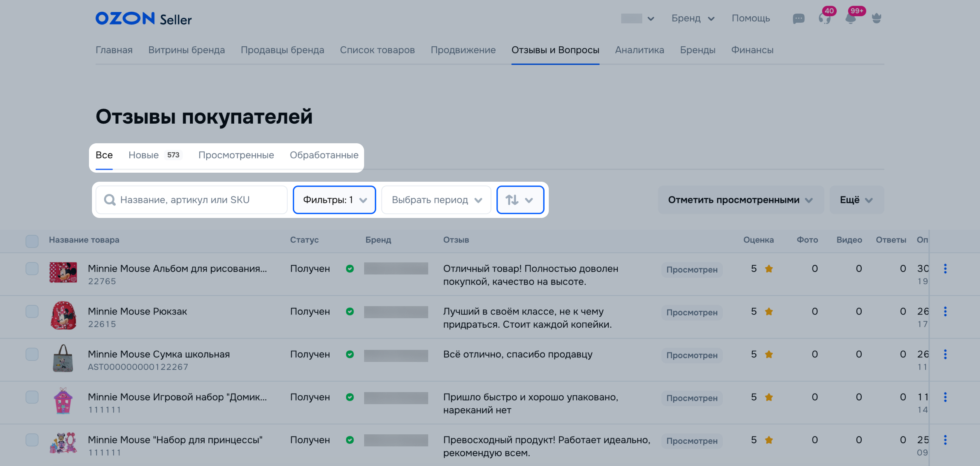The height and width of the screenshot is (466, 980).
Task: Open the Выбрать период dropdown
Action: [x=436, y=200]
